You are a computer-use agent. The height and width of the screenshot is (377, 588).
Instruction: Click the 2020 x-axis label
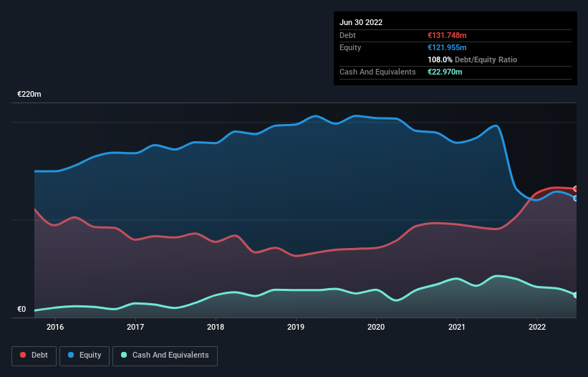tap(376, 327)
